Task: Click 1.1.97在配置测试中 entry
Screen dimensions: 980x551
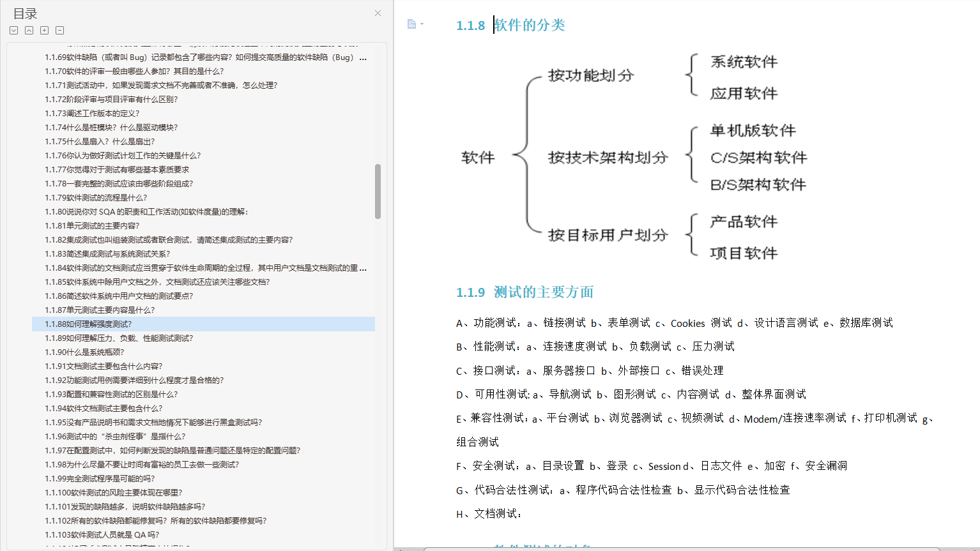Action: pos(172,451)
